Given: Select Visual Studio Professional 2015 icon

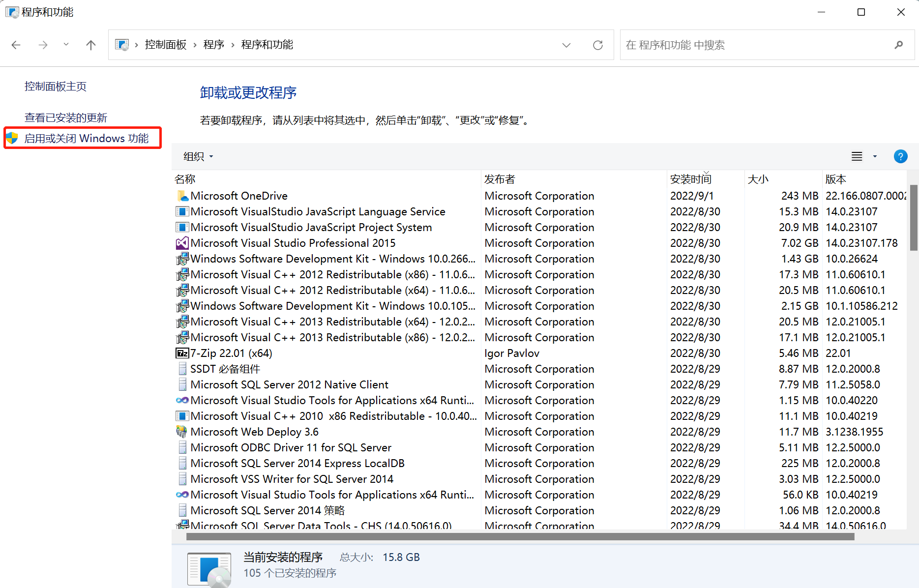Looking at the screenshot, I should tap(182, 243).
